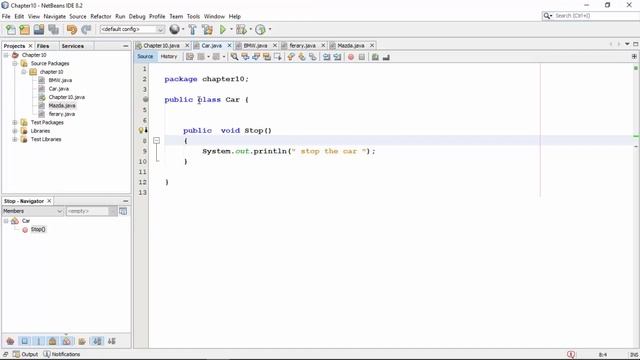The width and height of the screenshot is (640, 360).
Task: Switch to the History view button
Action: tap(169, 56)
